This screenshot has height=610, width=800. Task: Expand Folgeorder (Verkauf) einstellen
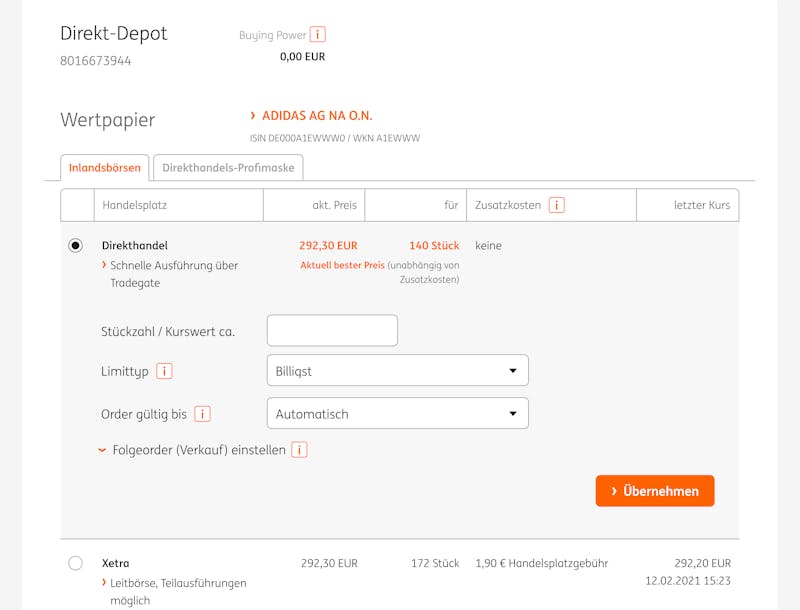pos(192,450)
